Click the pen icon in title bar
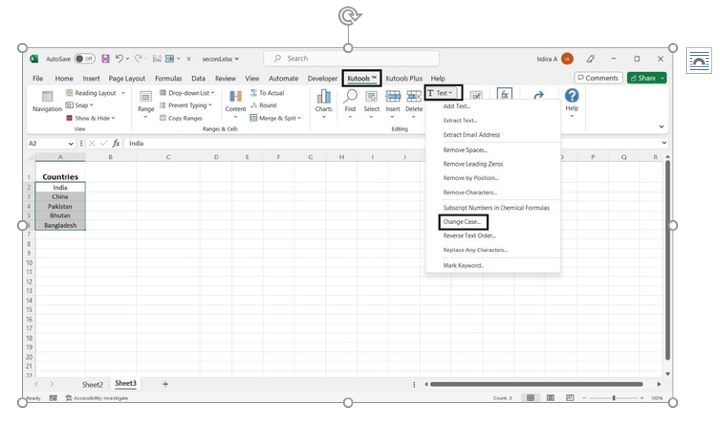This screenshot has height=426, width=720. (591, 59)
